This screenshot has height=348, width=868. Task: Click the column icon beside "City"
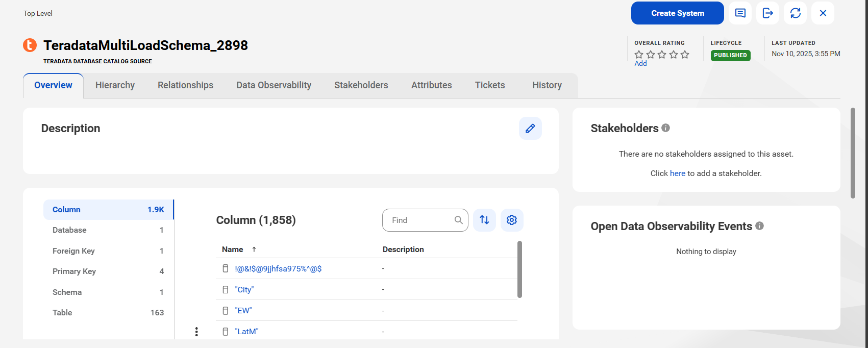(226, 290)
